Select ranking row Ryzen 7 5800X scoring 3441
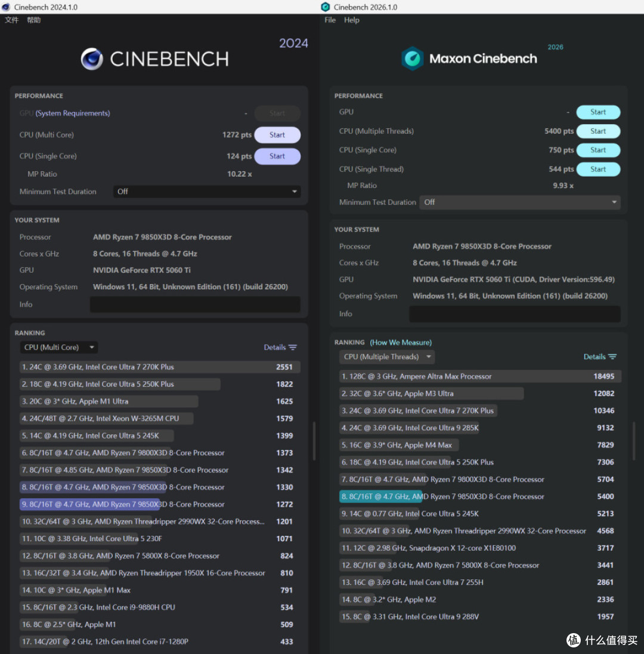Viewport: 644px width, 654px height. point(480,565)
